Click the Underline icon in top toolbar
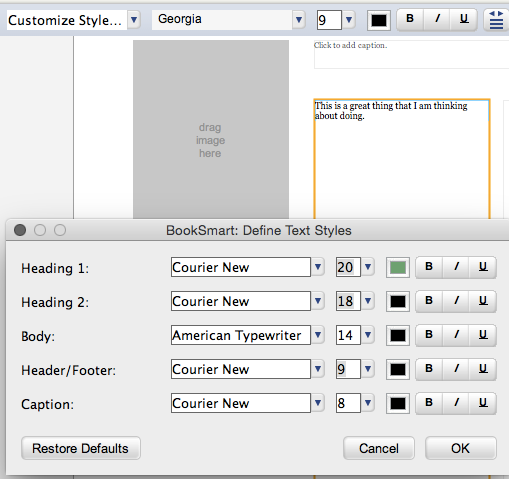 (x=464, y=19)
